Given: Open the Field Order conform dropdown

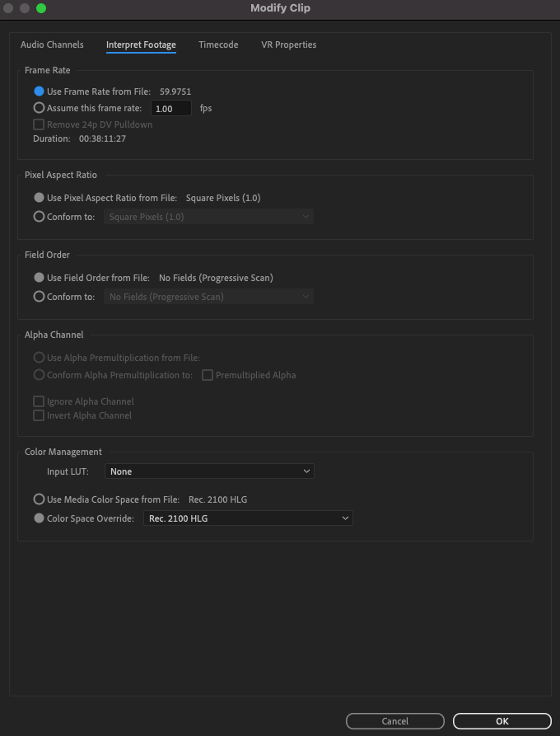Looking at the screenshot, I should click(208, 297).
